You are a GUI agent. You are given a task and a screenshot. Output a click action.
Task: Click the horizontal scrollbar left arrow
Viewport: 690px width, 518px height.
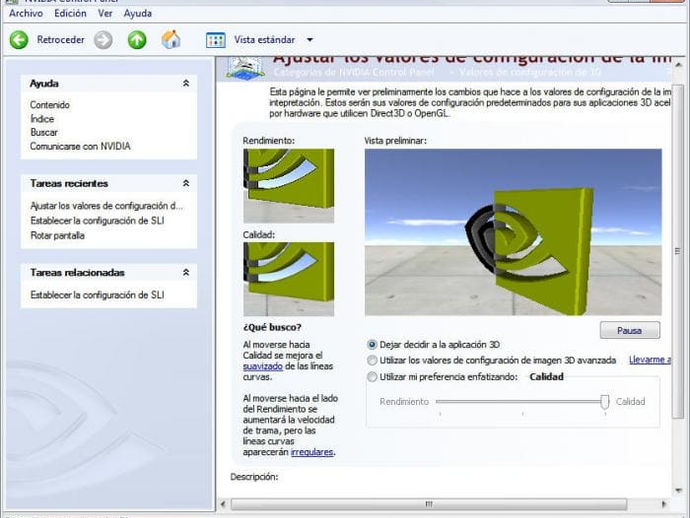(223, 504)
